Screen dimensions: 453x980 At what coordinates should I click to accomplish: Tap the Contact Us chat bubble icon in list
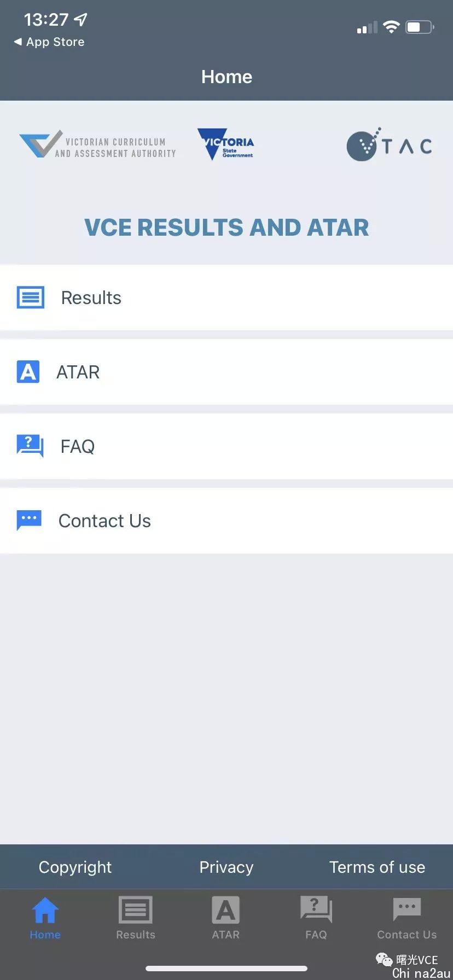point(29,520)
